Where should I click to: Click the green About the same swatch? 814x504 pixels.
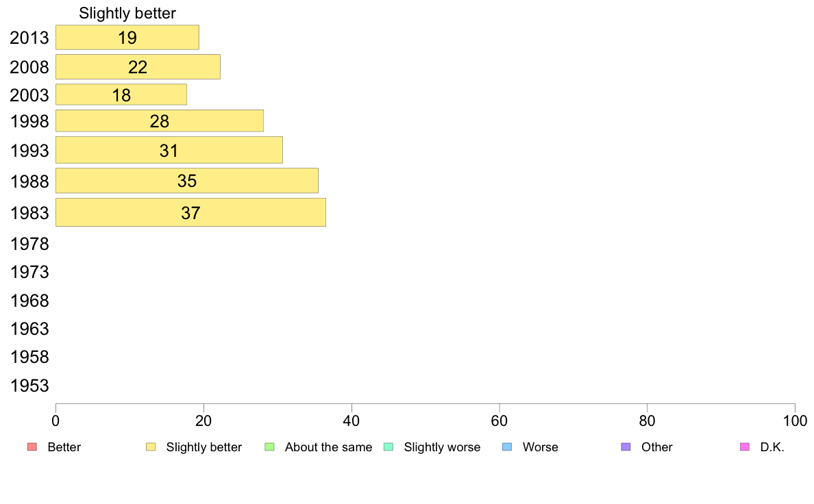pos(269,447)
